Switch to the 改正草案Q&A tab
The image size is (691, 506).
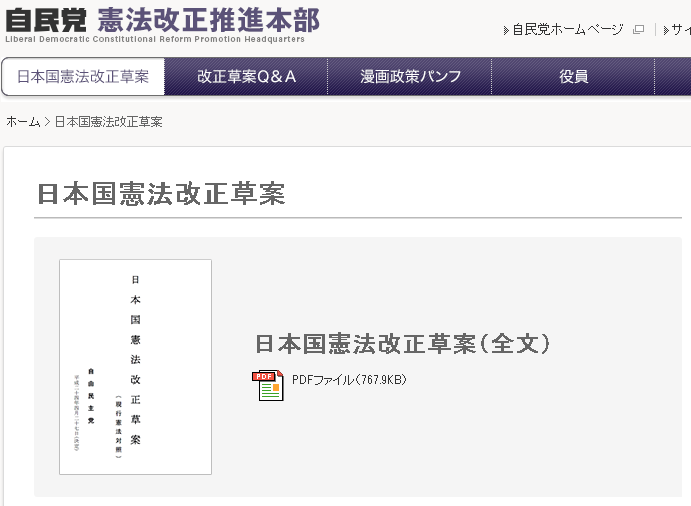tap(247, 76)
